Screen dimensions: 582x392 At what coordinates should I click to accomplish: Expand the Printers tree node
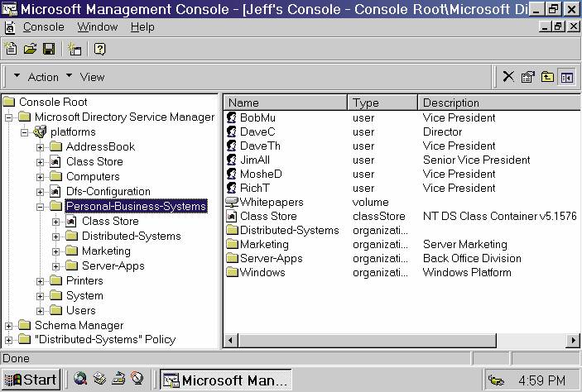point(40,281)
